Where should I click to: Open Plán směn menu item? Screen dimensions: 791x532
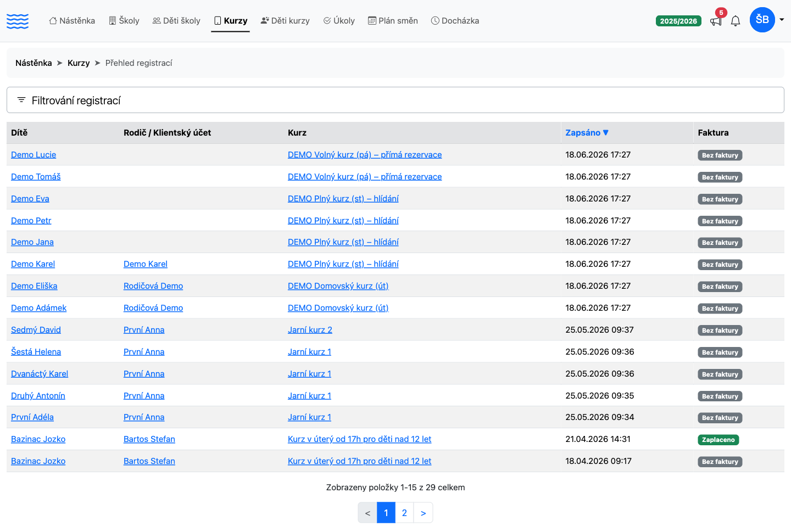click(393, 21)
